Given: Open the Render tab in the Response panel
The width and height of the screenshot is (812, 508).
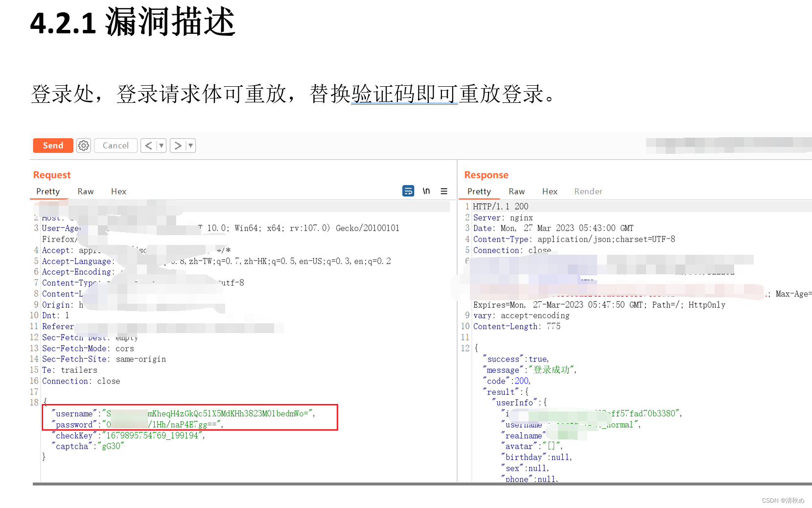Looking at the screenshot, I should point(588,191).
